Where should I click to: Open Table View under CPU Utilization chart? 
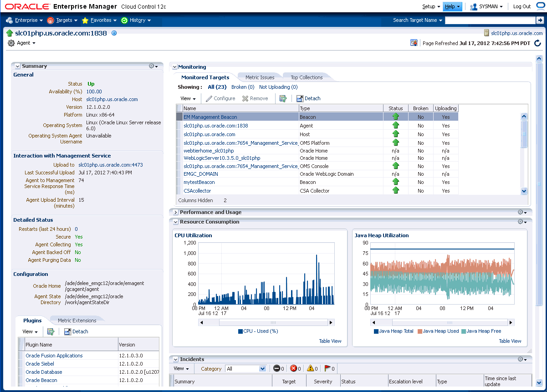(x=330, y=341)
